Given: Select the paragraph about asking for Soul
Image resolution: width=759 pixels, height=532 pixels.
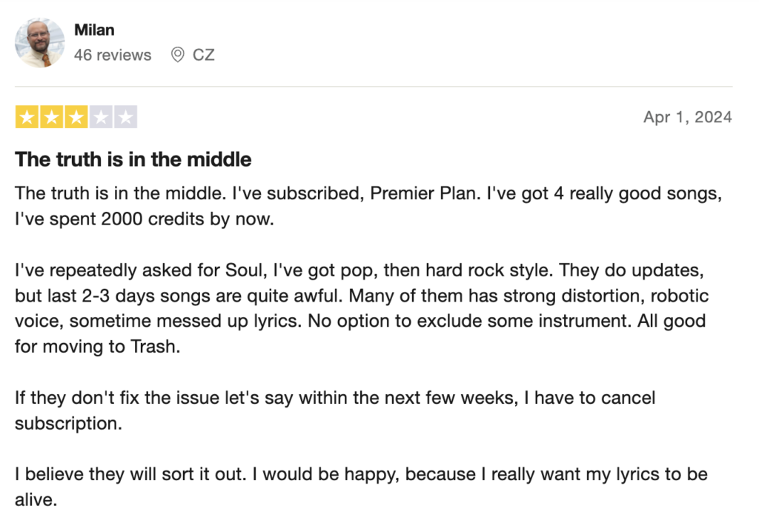Looking at the screenshot, I should 362,308.
